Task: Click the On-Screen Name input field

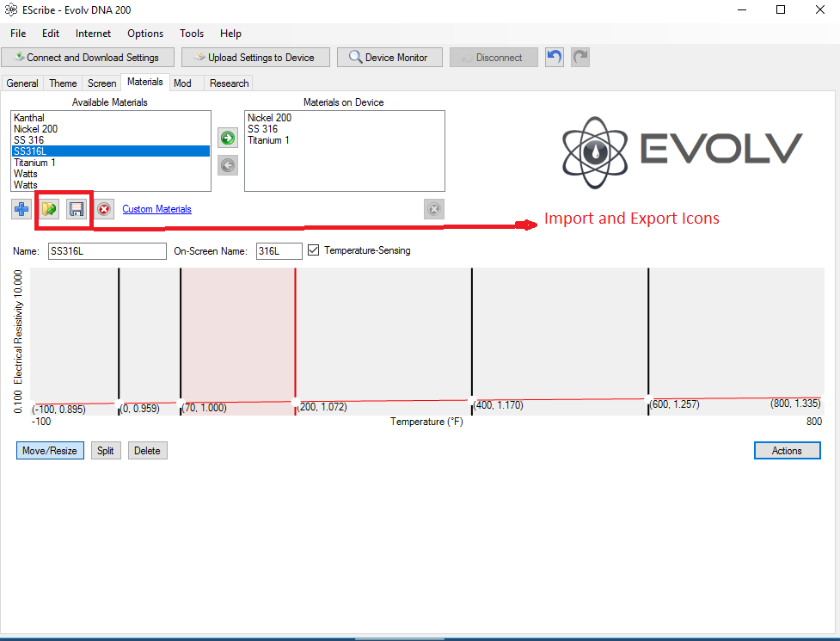Action: 279,250
